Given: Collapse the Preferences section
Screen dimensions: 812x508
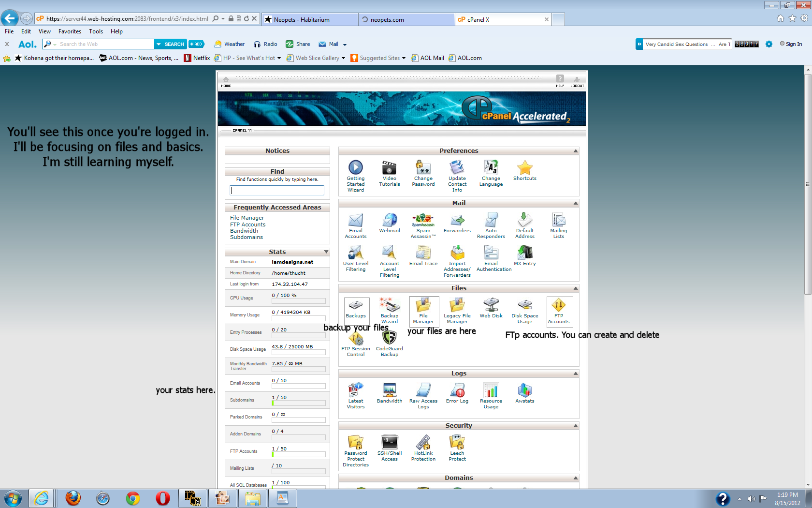Looking at the screenshot, I should pos(576,151).
